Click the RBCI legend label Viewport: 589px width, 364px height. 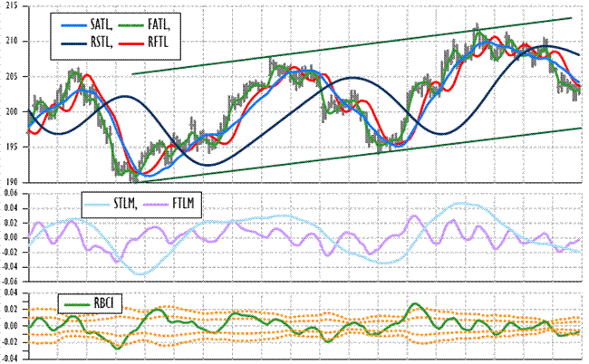coord(104,302)
